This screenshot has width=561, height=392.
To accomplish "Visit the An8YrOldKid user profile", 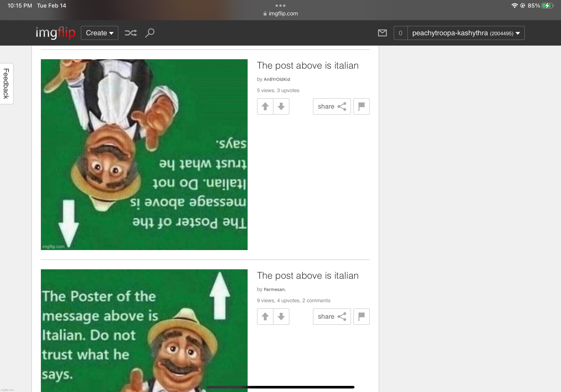I will pos(277,79).
